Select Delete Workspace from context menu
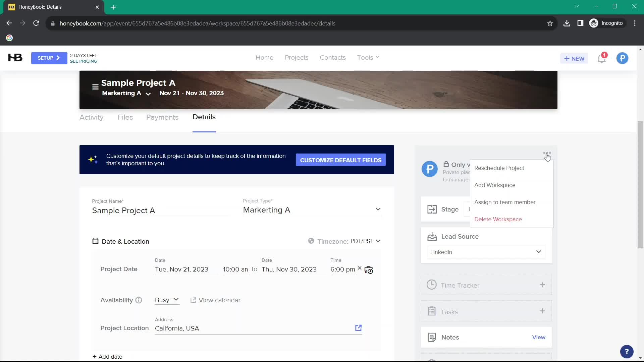Screen dimensions: 644x362 tap(498, 219)
